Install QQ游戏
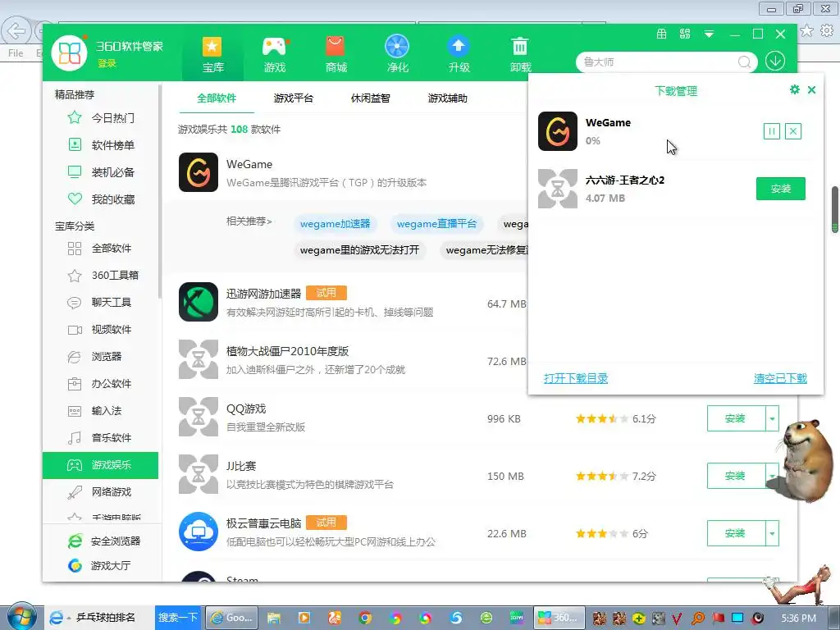 (x=736, y=418)
